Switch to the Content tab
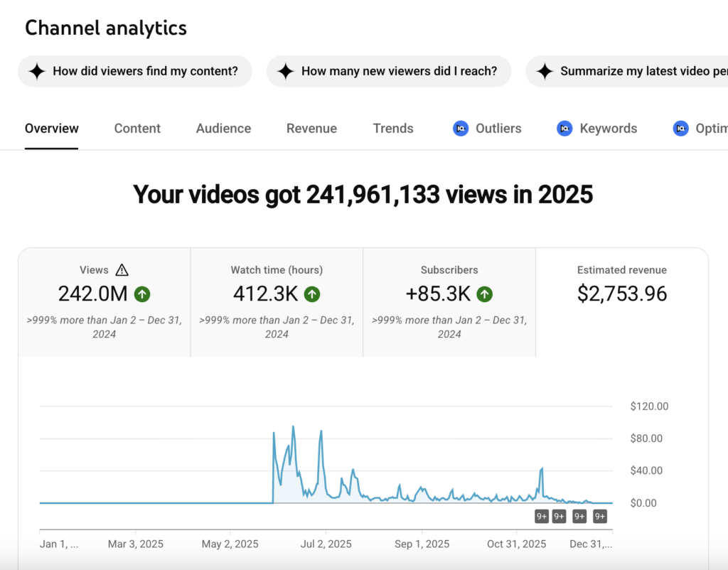 (137, 129)
